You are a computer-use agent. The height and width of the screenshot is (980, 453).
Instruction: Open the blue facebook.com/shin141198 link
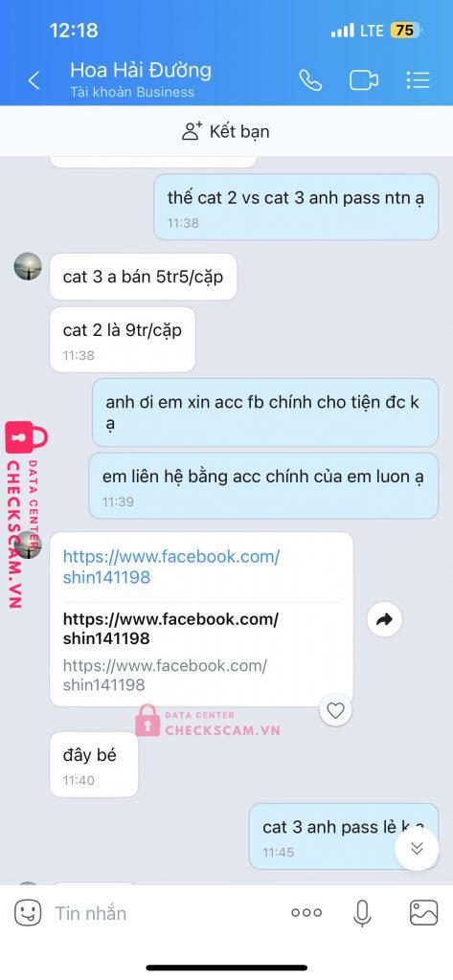(170, 567)
